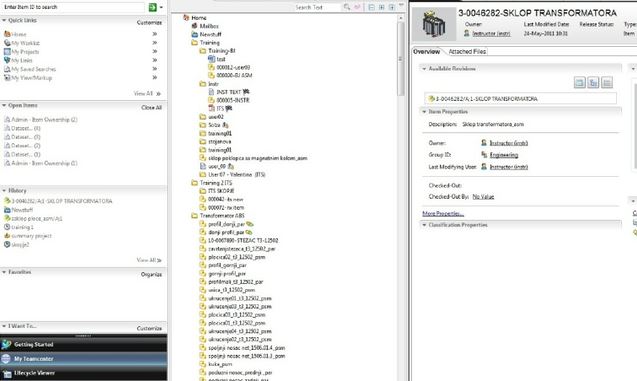Collapse the I Want To section

[x=4, y=326]
